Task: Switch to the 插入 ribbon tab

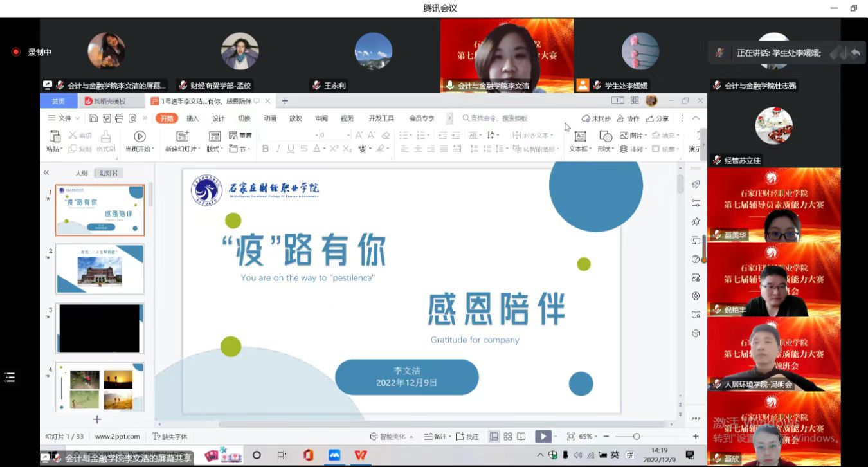Action: point(192,118)
